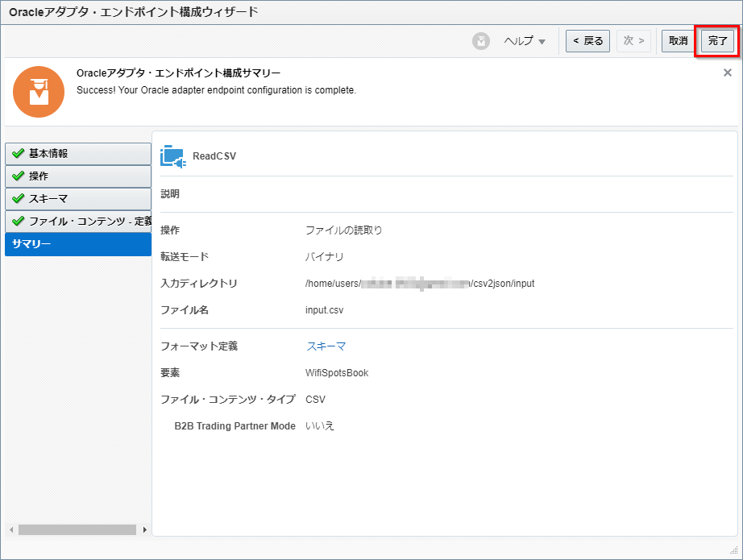The height and width of the screenshot is (560, 743).
Task: Click the blue ReadCSV adapter icon
Action: (x=173, y=156)
